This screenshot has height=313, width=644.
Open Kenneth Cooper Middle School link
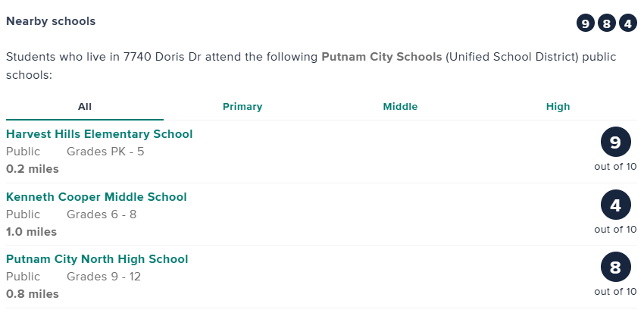pos(96,197)
